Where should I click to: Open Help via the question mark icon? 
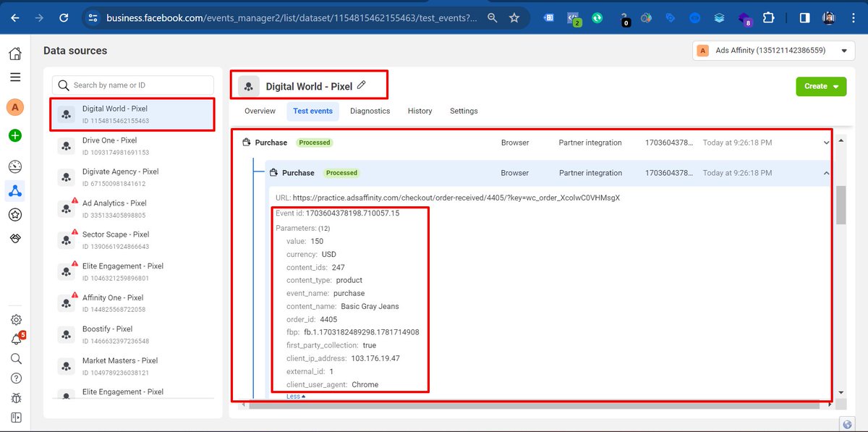[x=16, y=378]
